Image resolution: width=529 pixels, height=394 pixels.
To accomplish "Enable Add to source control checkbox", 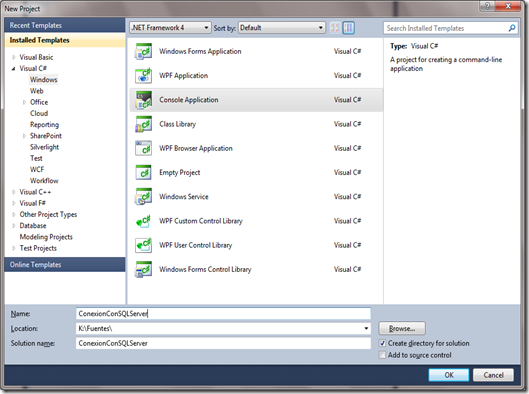I will 382,355.
